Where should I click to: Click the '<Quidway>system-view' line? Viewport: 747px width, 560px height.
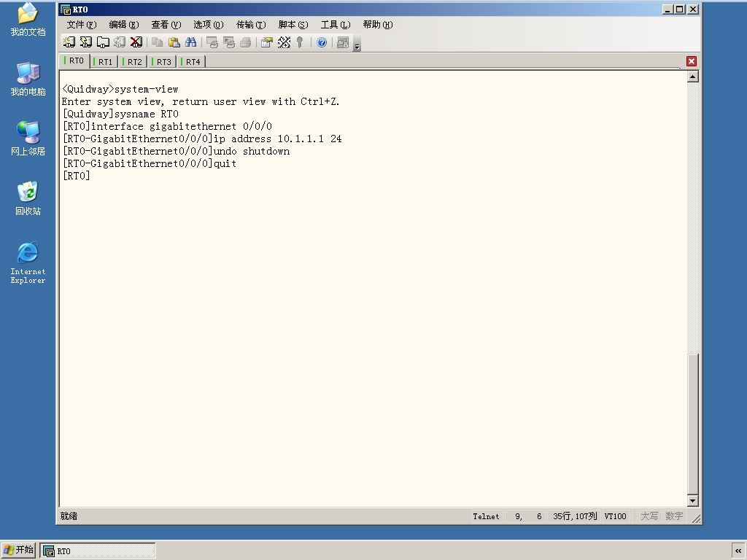click(120, 89)
